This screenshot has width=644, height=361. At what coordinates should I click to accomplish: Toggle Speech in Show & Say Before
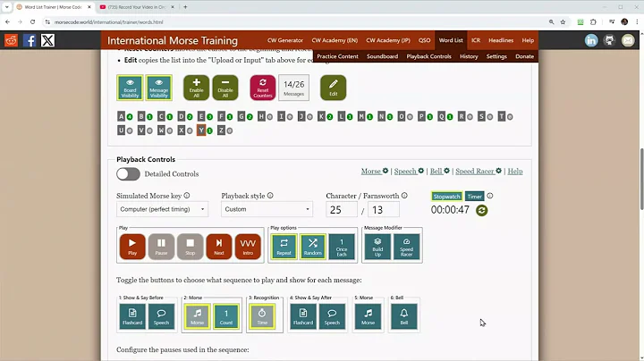click(161, 316)
